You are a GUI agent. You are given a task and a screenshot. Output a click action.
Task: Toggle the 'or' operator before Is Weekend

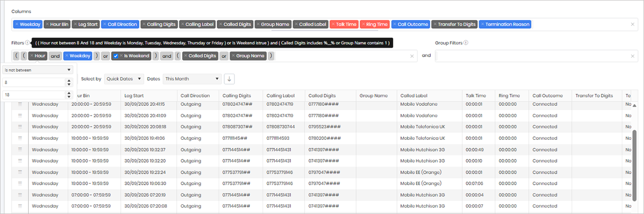point(105,56)
